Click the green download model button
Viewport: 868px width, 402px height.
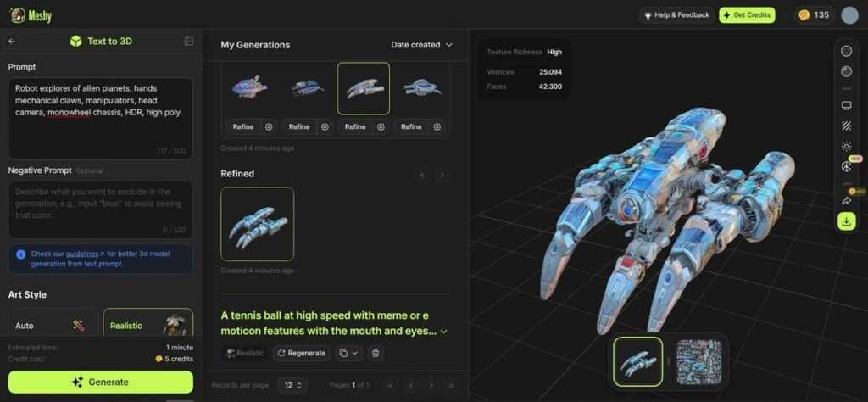point(846,221)
